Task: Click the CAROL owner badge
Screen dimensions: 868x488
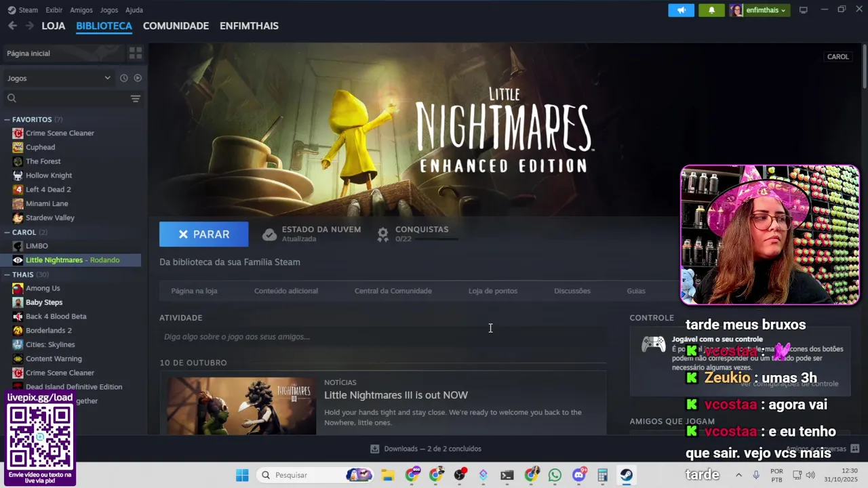Action: coord(837,57)
